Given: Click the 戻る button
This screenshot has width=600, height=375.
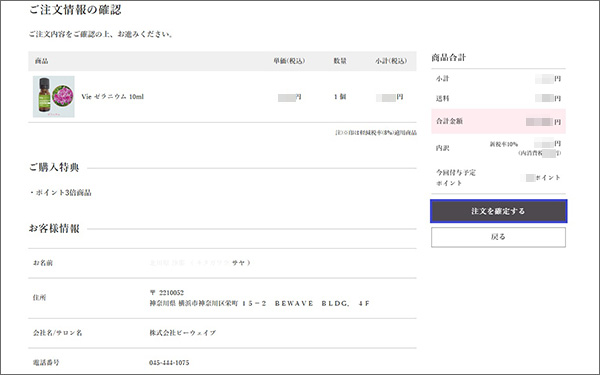Looking at the screenshot, I should (x=498, y=237).
